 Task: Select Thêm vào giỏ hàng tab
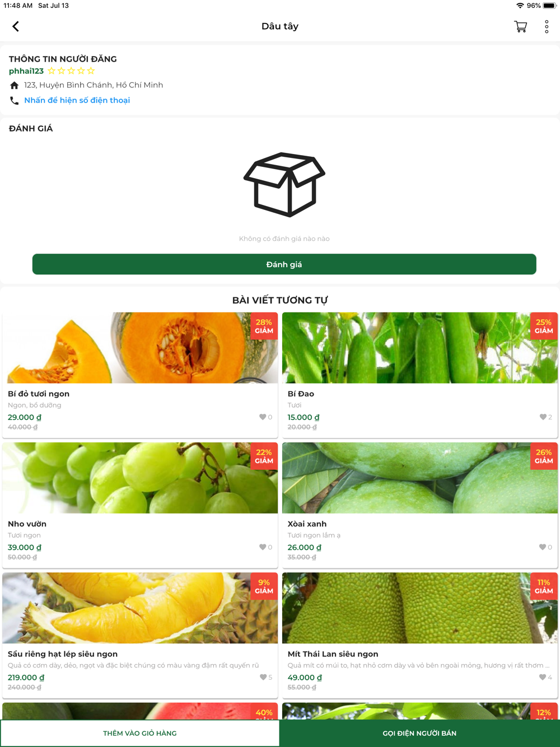[140, 733]
